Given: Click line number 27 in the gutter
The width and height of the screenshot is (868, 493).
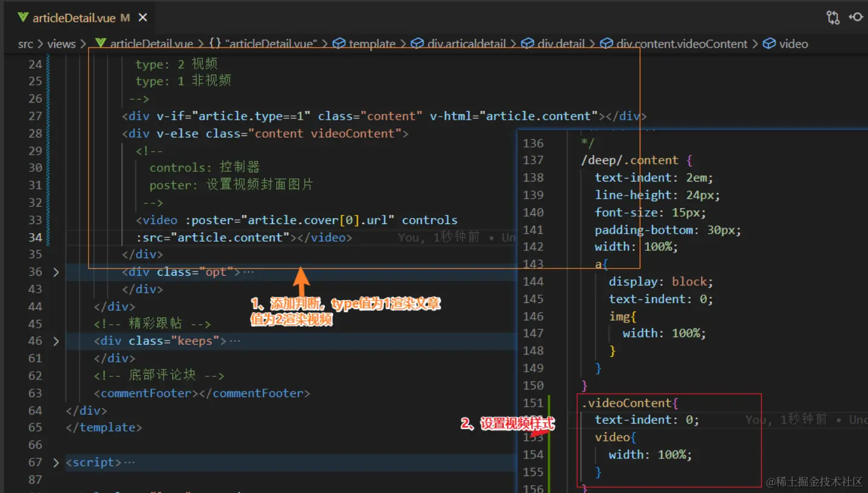Looking at the screenshot, I should (35, 116).
